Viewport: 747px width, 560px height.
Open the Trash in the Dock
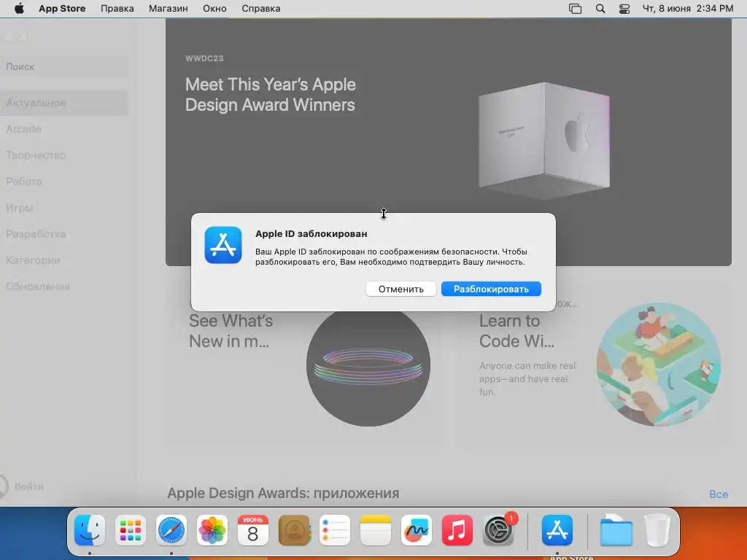pyautogui.click(x=657, y=530)
